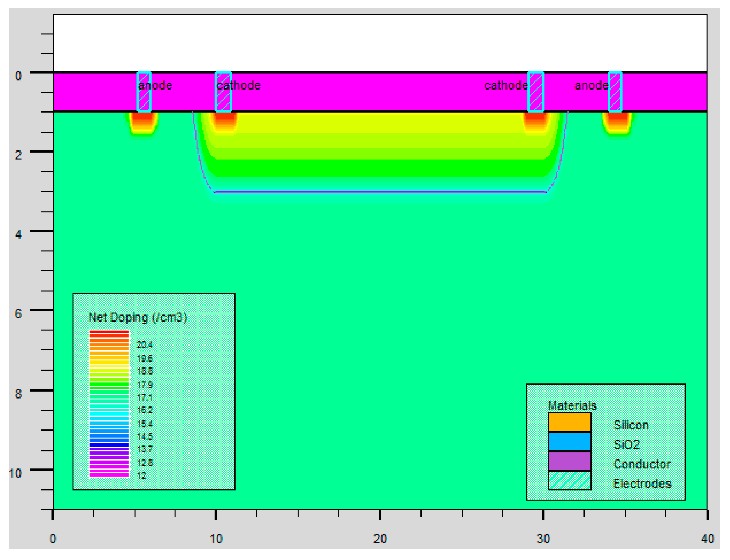Click the y-axis label 6
The height and width of the screenshot is (560, 730).
[x=18, y=314]
